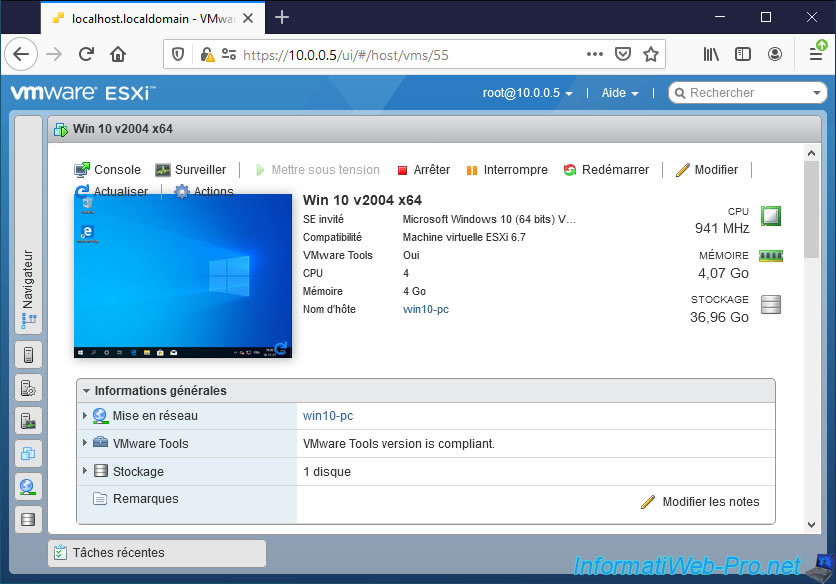Image resolution: width=836 pixels, height=584 pixels.
Task: Save page to Pocket
Action: [x=623, y=54]
